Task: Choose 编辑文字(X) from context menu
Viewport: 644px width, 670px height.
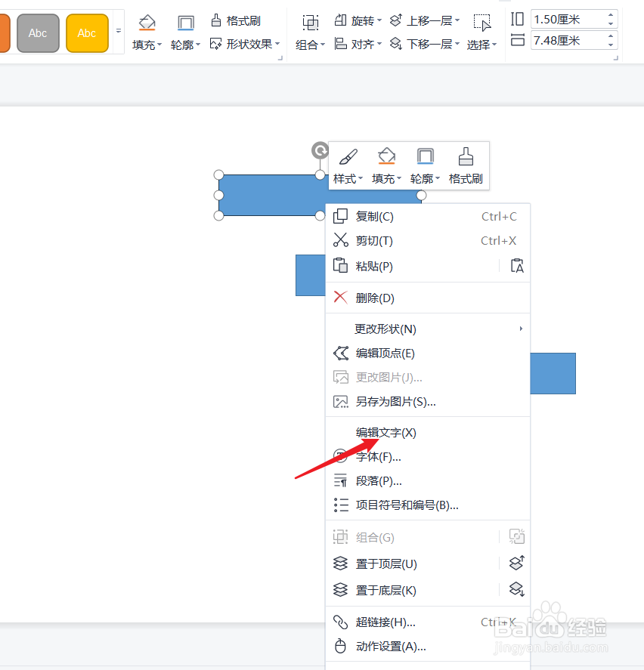Action: [x=428, y=432]
